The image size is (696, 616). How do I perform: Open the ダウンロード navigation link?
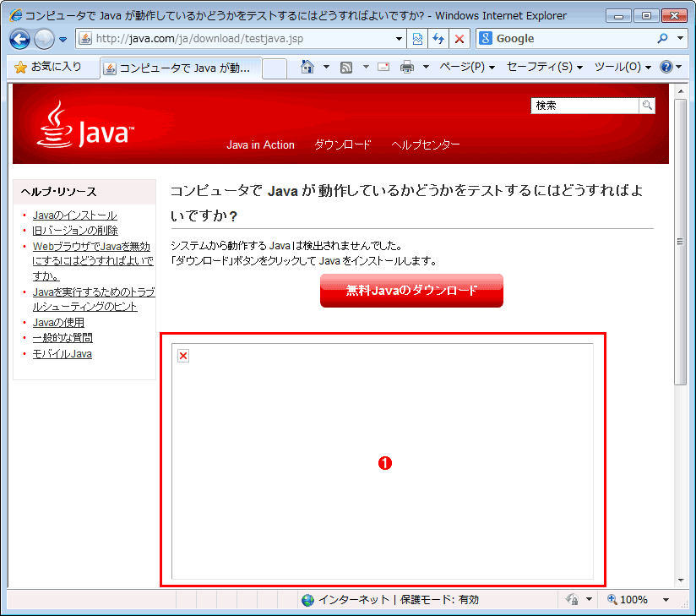[342, 144]
